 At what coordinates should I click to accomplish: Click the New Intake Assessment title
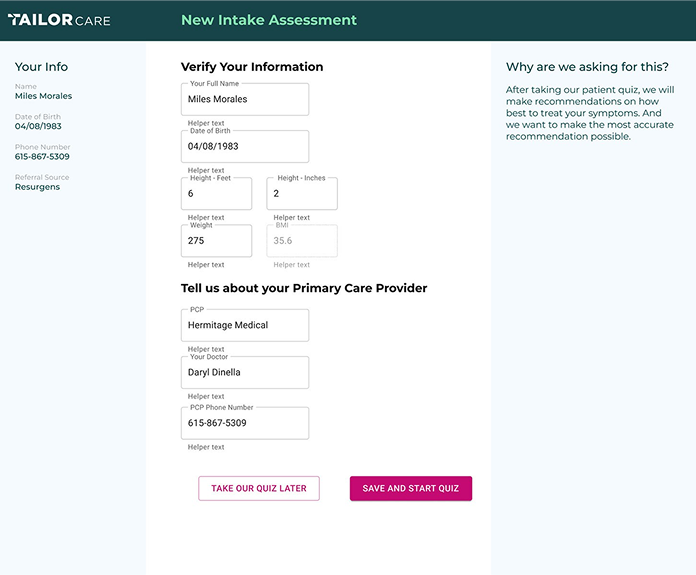[x=269, y=20]
